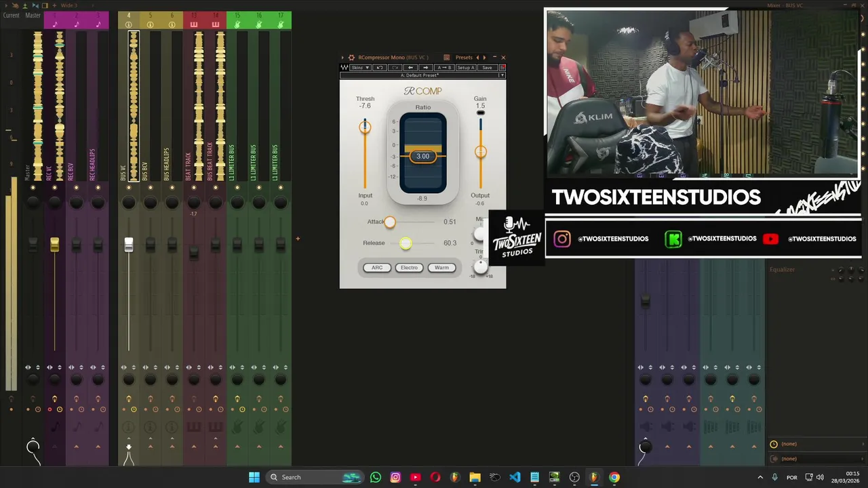This screenshot has width=868, height=488.
Task: Click the BUS VC pan knob
Action: [128, 202]
